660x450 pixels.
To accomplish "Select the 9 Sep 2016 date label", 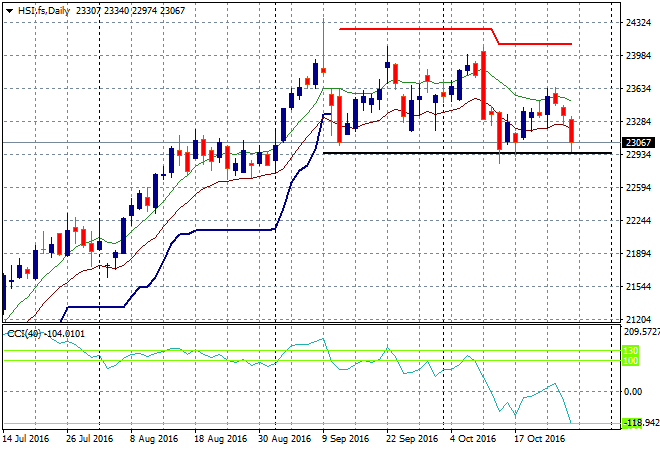I will [x=345, y=439].
